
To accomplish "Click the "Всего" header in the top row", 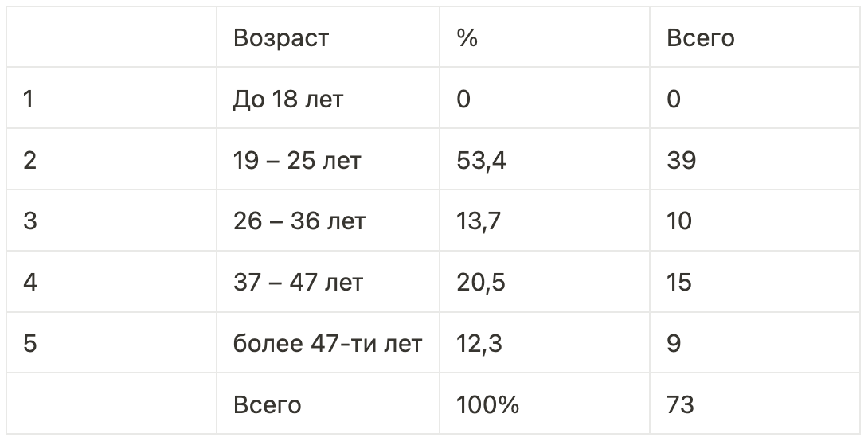I will (x=700, y=37).
